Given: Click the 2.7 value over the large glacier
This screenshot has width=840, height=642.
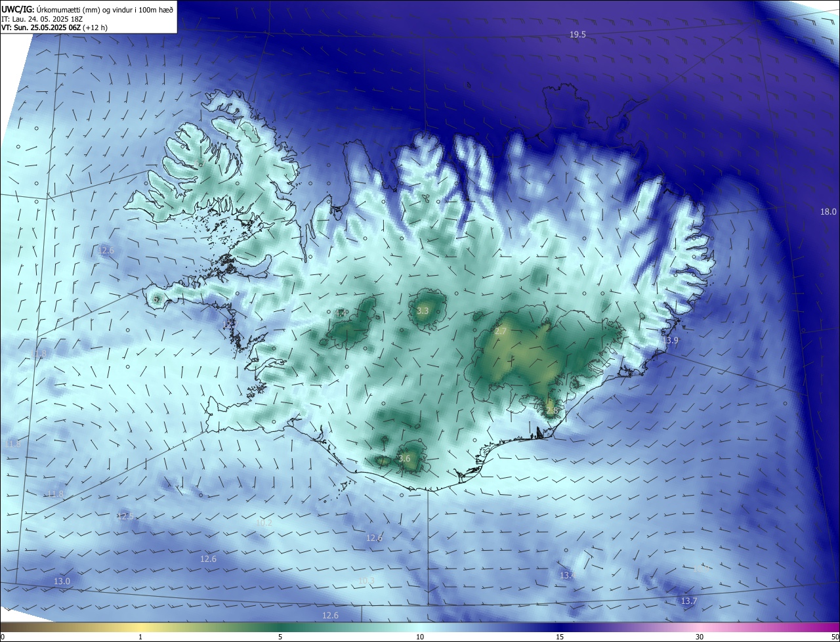Looking at the screenshot, I should click(x=500, y=332).
